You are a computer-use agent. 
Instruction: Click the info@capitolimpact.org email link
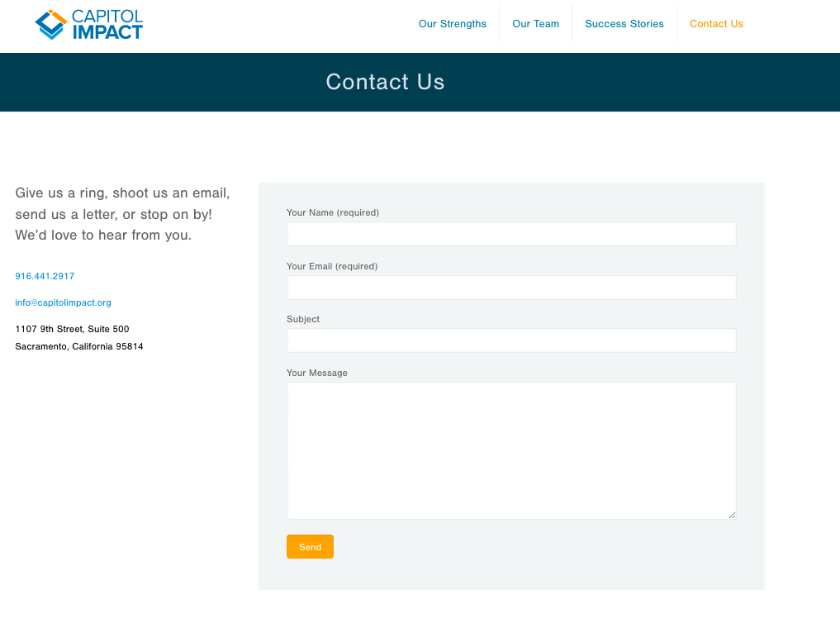click(x=63, y=302)
